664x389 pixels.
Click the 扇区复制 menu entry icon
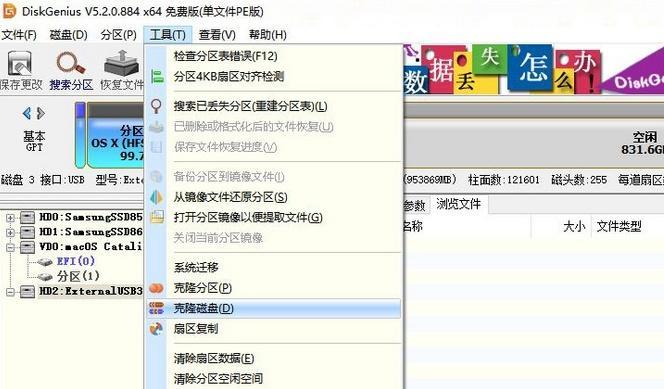(156, 329)
